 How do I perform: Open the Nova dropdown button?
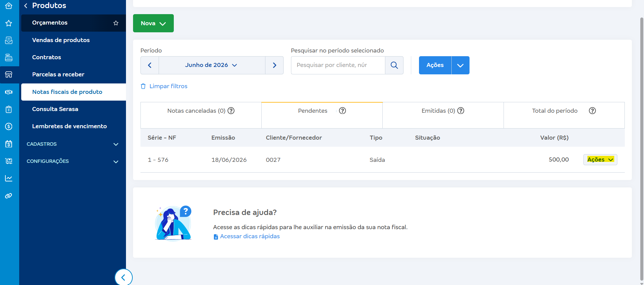153,23
